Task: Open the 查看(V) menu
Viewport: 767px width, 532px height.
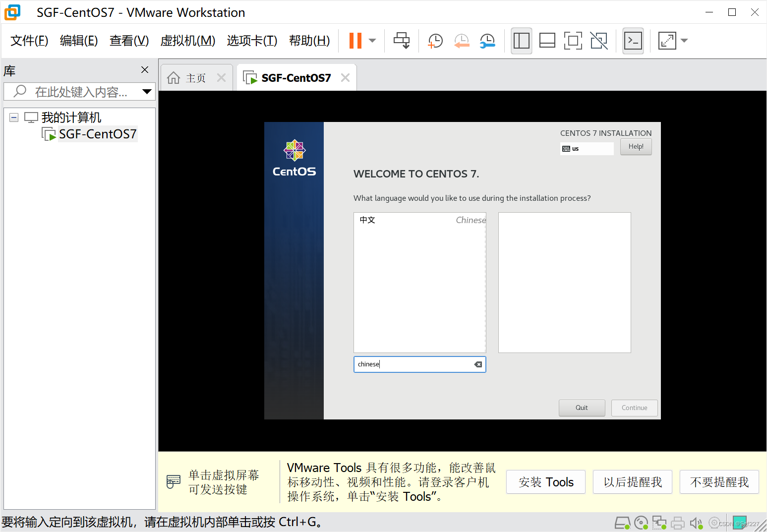Action: (129, 41)
